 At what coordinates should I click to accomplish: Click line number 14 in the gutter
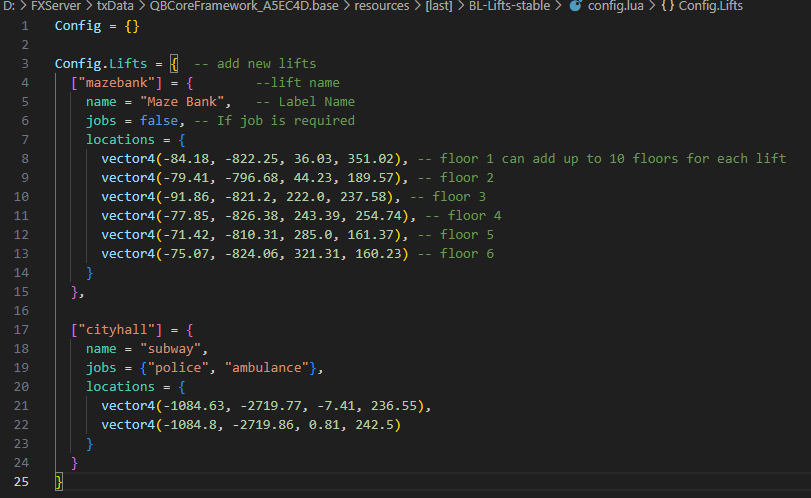pos(21,273)
